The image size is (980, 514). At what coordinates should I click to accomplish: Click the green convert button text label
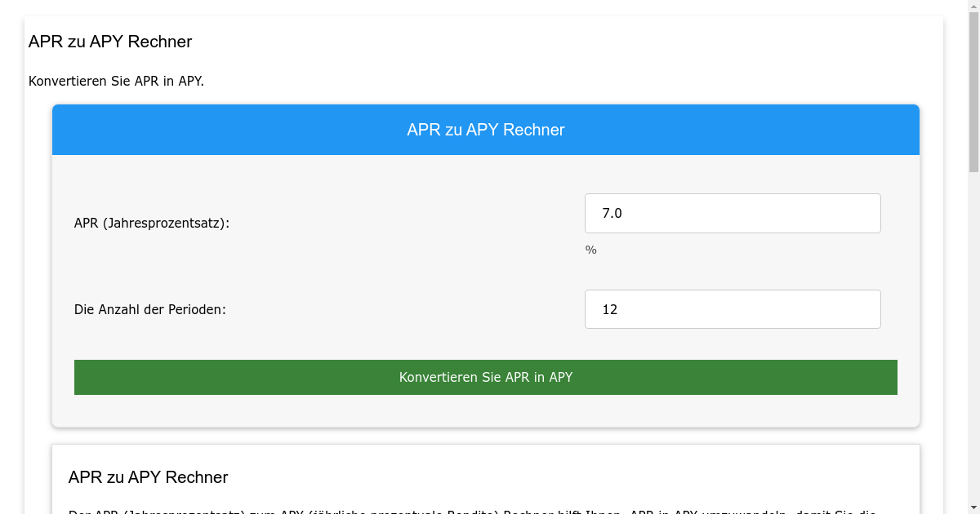click(x=486, y=377)
